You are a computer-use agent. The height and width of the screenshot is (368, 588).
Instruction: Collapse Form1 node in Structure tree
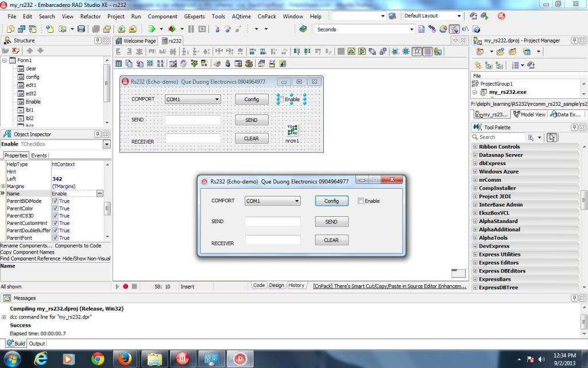click(x=5, y=60)
